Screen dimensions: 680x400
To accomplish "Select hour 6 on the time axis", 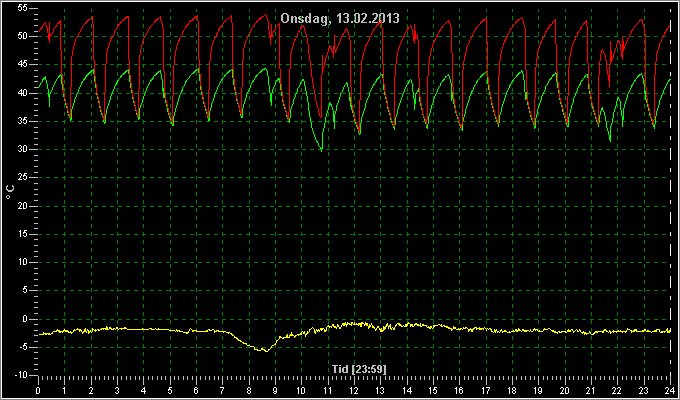I will pos(196,390).
